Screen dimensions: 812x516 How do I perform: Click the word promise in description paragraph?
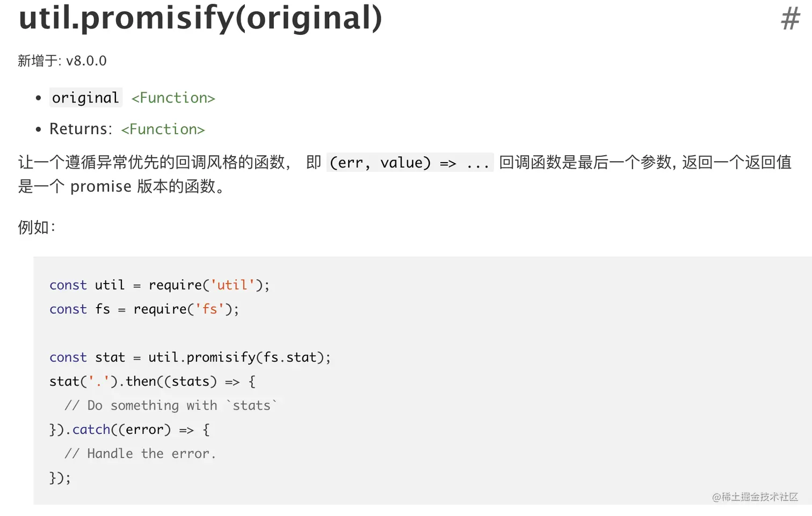point(101,186)
